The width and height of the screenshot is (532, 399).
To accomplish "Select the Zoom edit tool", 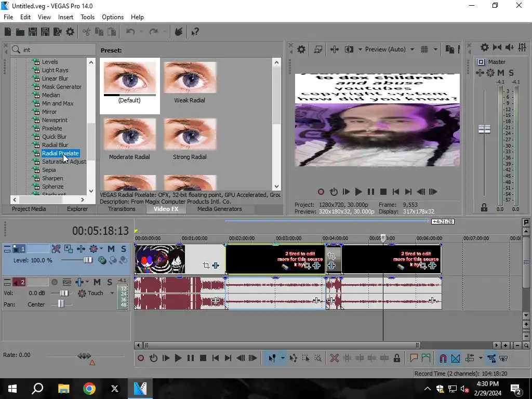I will [318, 358].
